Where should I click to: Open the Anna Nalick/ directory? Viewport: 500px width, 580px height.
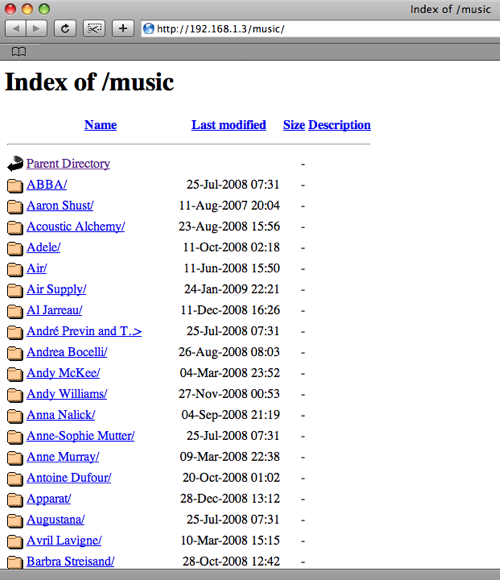click(x=61, y=415)
